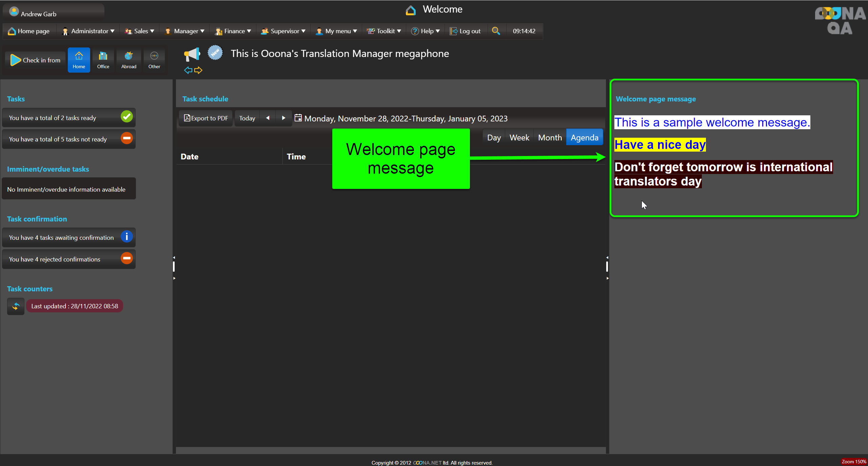Click the megaphone icon
Viewport: 868px width, 466px height.
192,54
